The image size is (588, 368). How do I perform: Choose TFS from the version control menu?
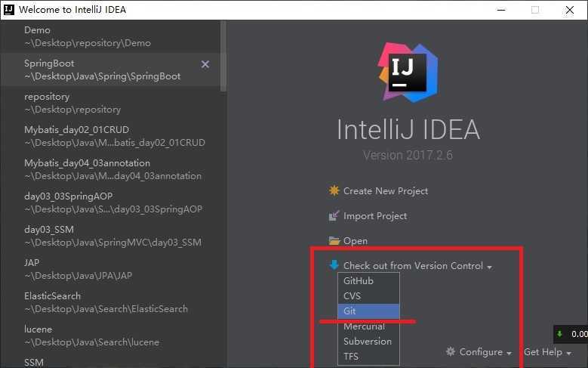[368, 357]
